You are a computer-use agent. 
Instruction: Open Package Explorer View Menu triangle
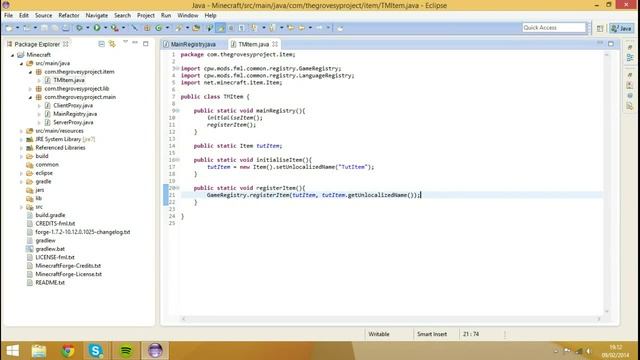tap(125, 42)
